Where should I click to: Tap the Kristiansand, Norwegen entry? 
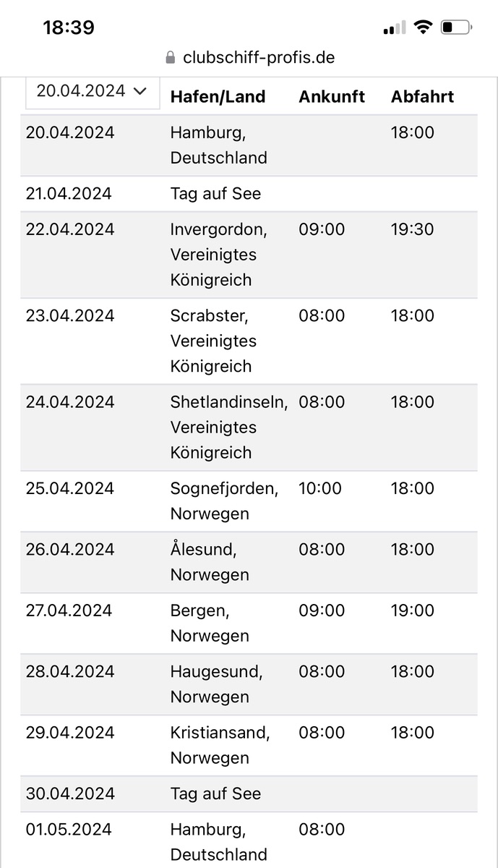[220, 745]
